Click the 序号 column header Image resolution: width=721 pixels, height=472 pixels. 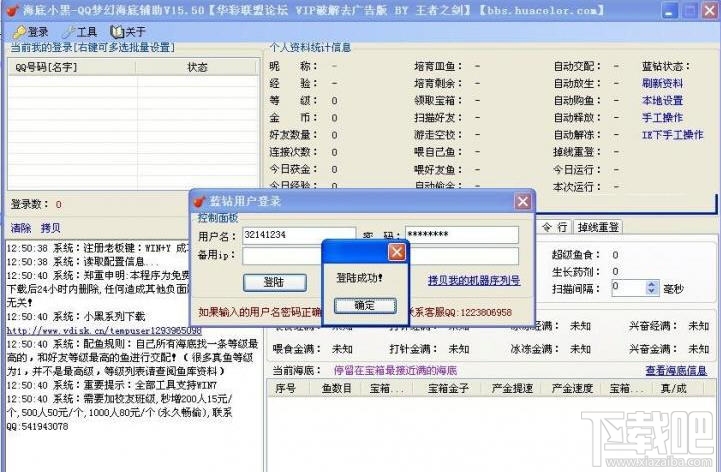[x=291, y=388]
